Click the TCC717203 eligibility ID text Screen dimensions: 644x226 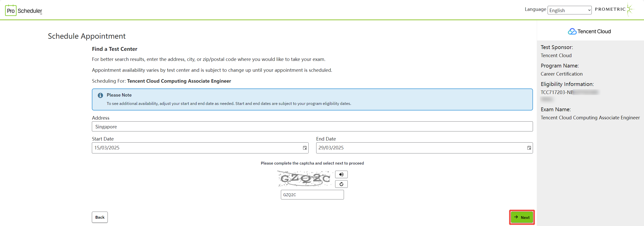coord(557,92)
